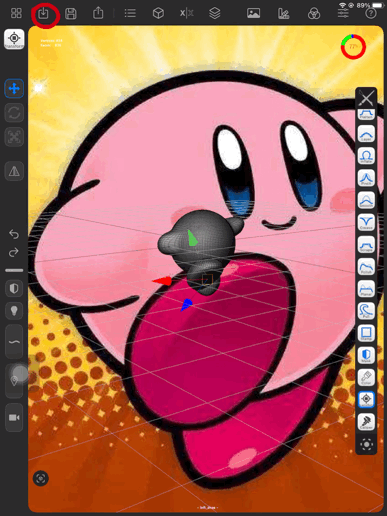This screenshot has height=516, width=387.
Task: Expand the layers stack menu
Action: [215, 13]
